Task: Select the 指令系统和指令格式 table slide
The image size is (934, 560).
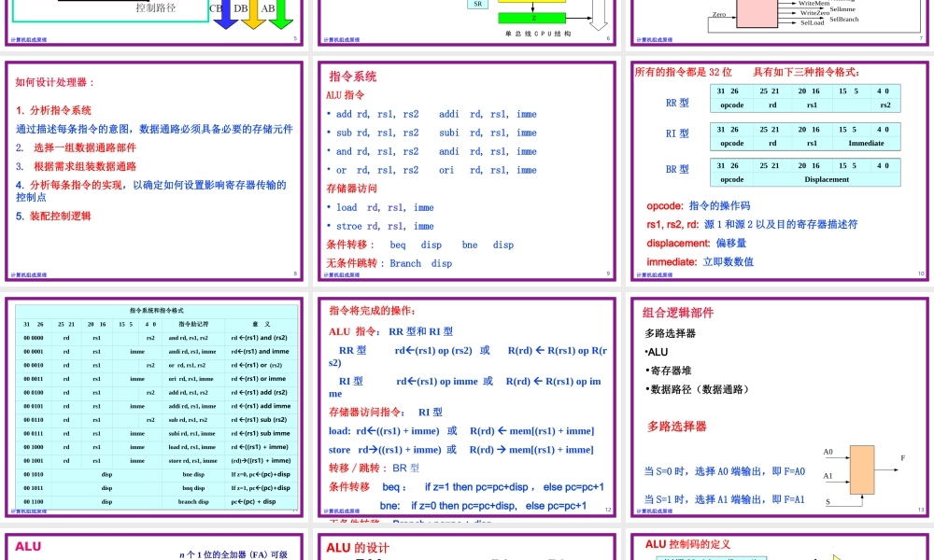Action: click(x=154, y=407)
